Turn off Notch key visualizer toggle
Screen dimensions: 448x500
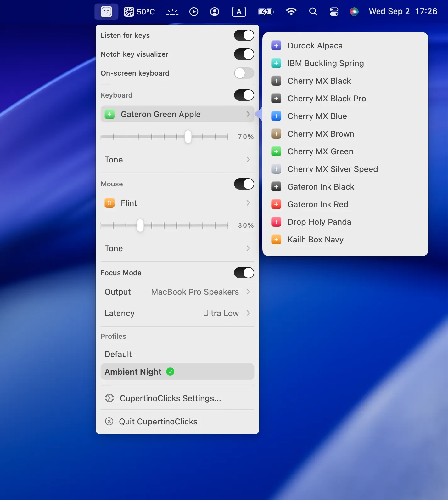pos(244,54)
